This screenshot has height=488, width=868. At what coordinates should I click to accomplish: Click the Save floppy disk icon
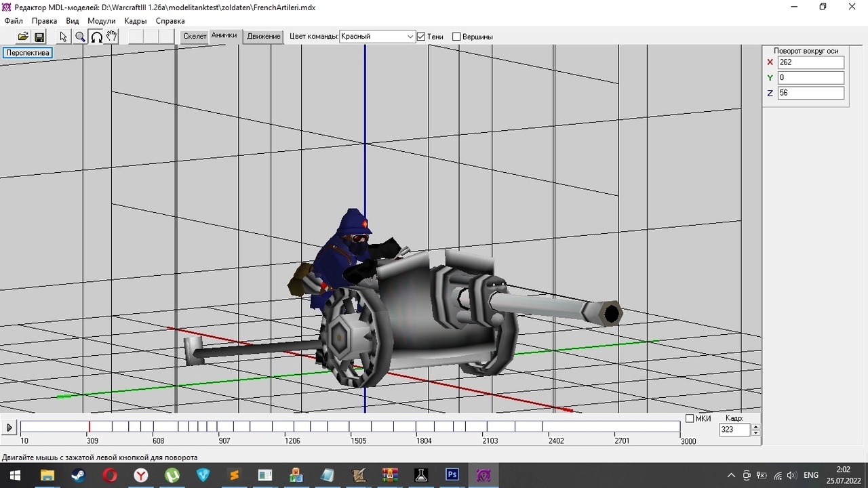[39, 37]
